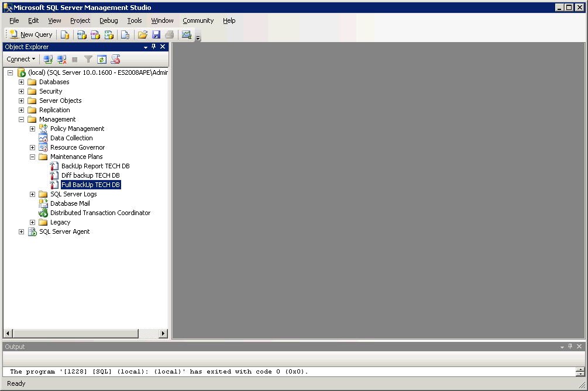This screenshot has height=391, width=588.
Task: Open the Project menu
Action: pos(80,20)
